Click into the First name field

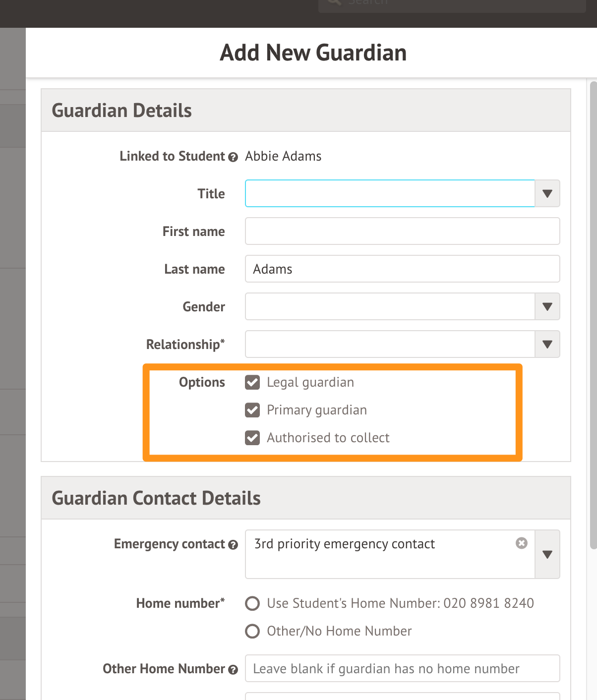pos(402,231)
